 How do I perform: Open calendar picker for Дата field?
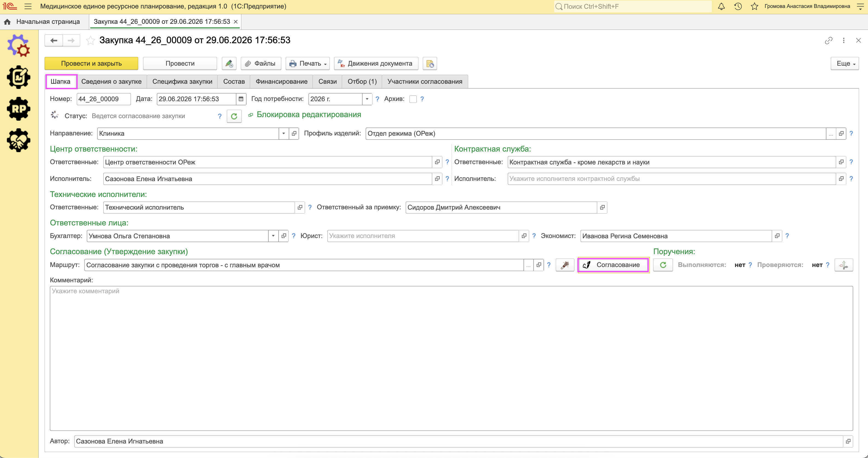tap(241, 99)
